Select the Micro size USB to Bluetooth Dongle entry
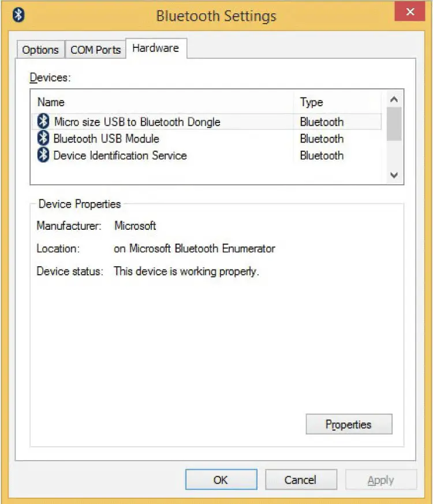The image size is (433, 504). point(137,122)
